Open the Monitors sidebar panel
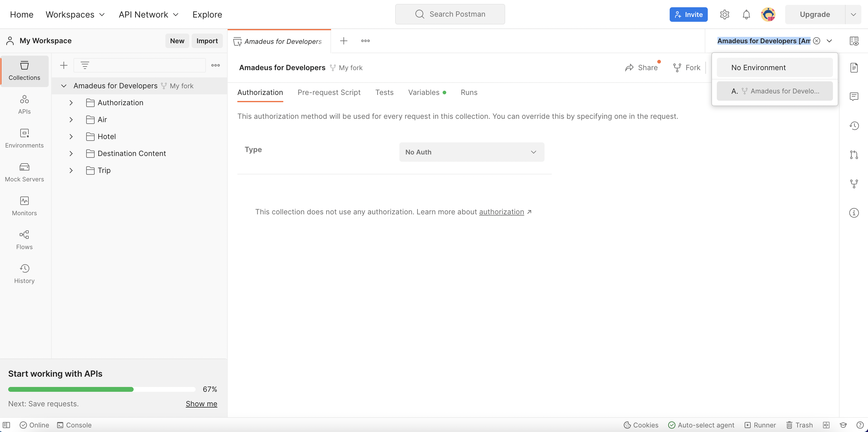Image resolution: width=868 pixels, height=432 pixels. 24,206
